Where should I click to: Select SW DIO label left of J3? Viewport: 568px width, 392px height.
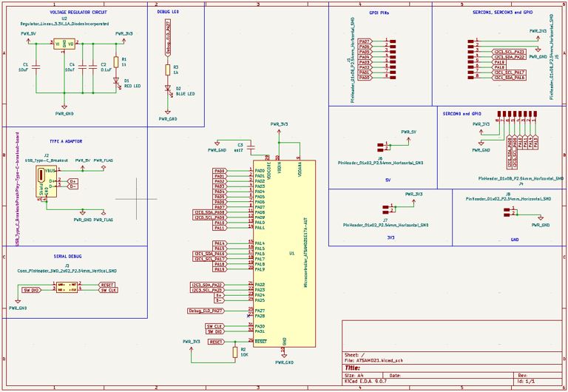(32, 290)
